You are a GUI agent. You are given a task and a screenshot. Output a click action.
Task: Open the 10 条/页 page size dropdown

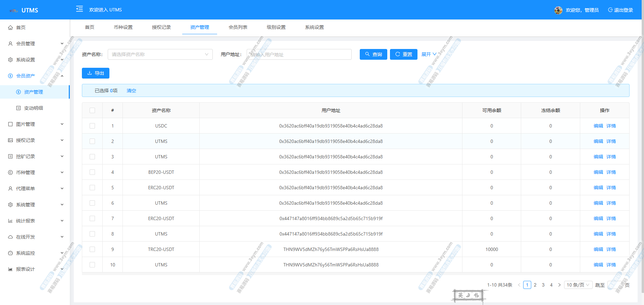point(578,285)
